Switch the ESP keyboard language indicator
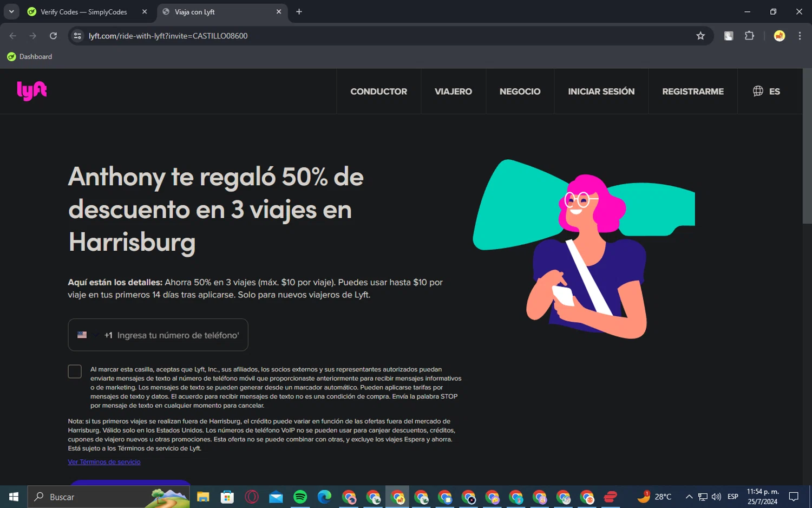The image size is (812, 508). (733, 497)
